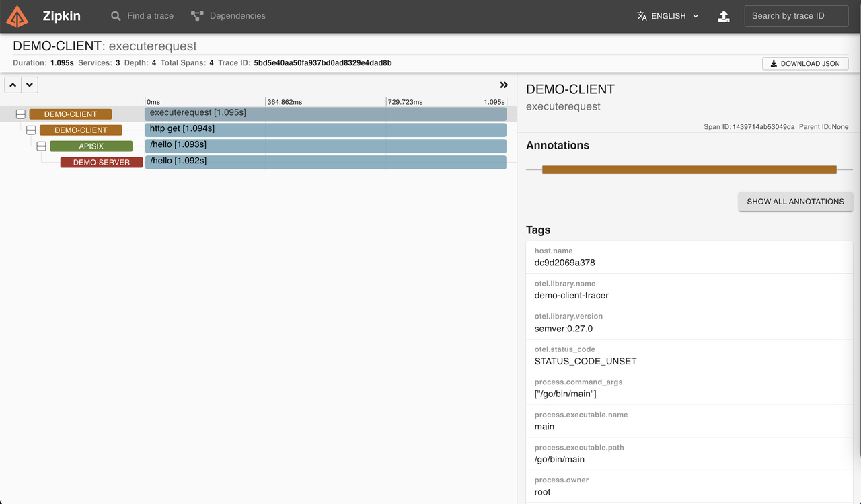Select the previous span with up chevron
Screen dimensions: 861x504
coord(13,85)
